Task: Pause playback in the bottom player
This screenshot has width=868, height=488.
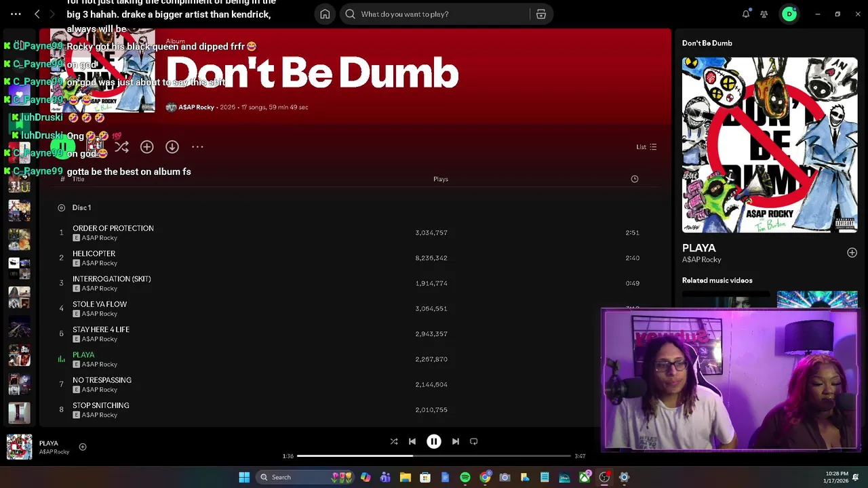Action: pos(434,441)
